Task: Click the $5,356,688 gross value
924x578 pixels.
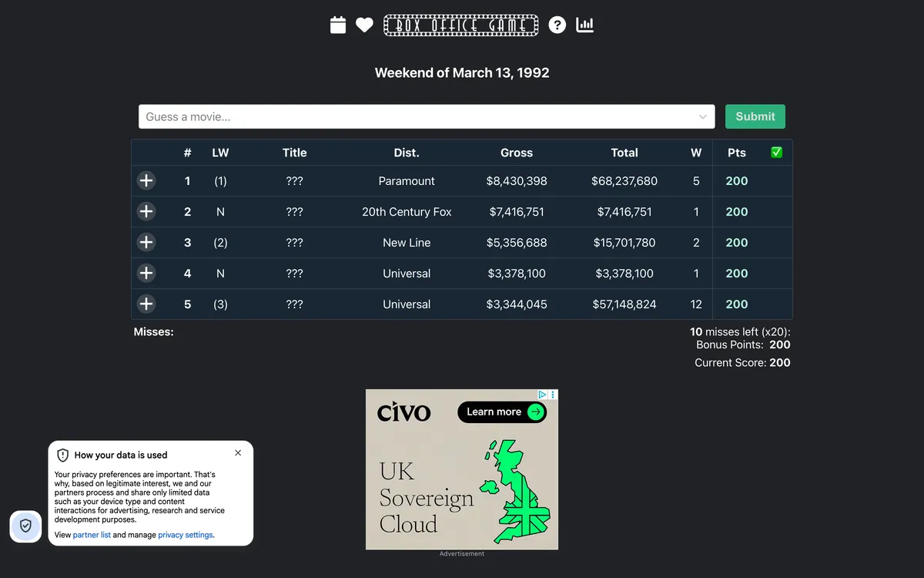Action: [x=517, y=243]
